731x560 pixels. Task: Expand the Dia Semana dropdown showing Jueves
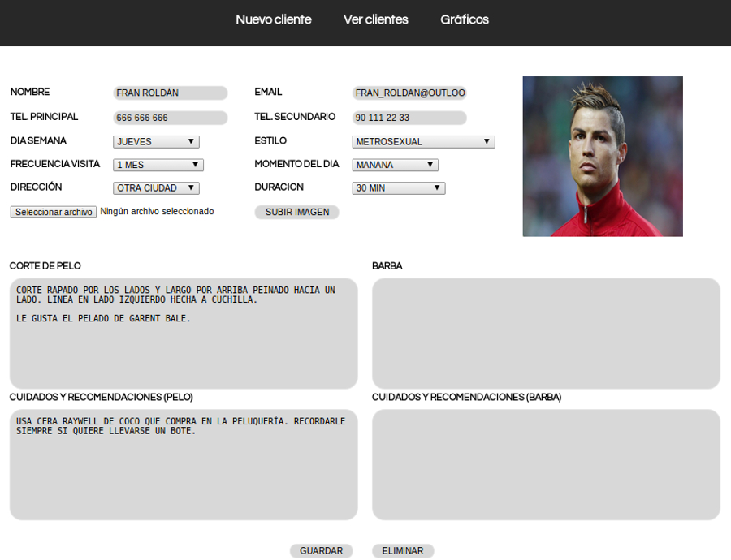click(x=156, y=142)
